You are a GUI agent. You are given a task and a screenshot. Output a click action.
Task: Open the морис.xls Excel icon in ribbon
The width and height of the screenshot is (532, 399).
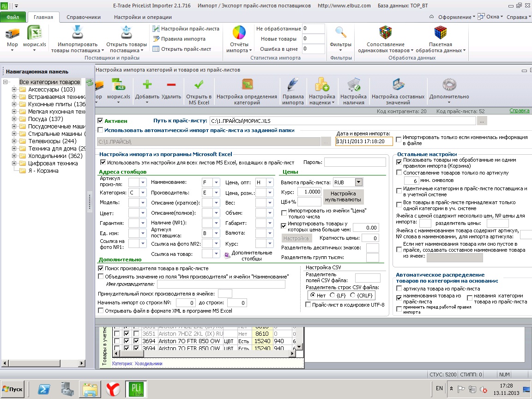34,33
